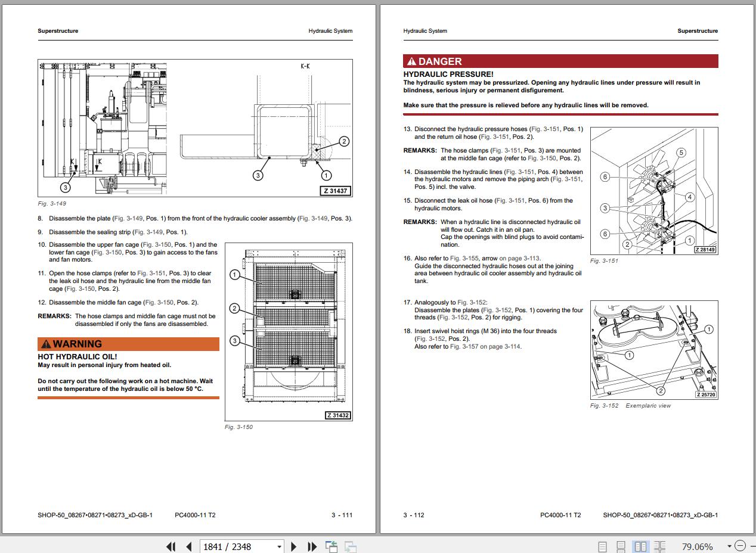Open the 'Fig. 3-157' link in step 18
Screen dimensions: 756x553
coord(464,346)
